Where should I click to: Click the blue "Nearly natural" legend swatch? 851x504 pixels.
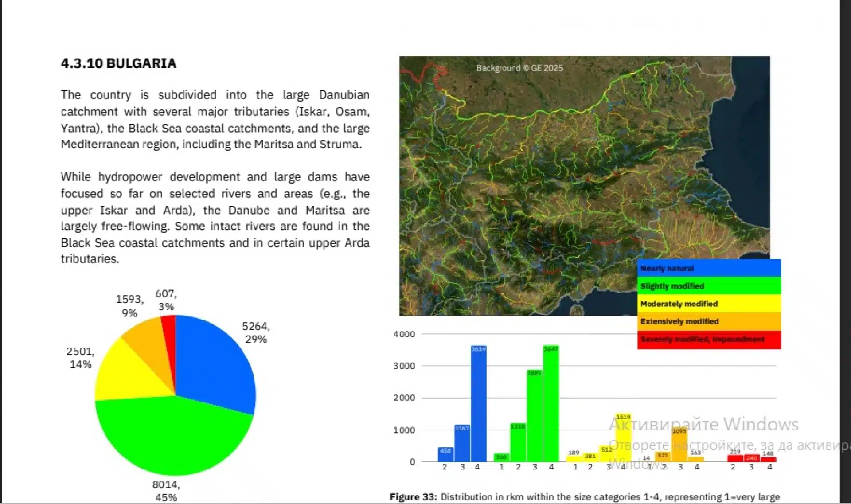pos(709,268)
